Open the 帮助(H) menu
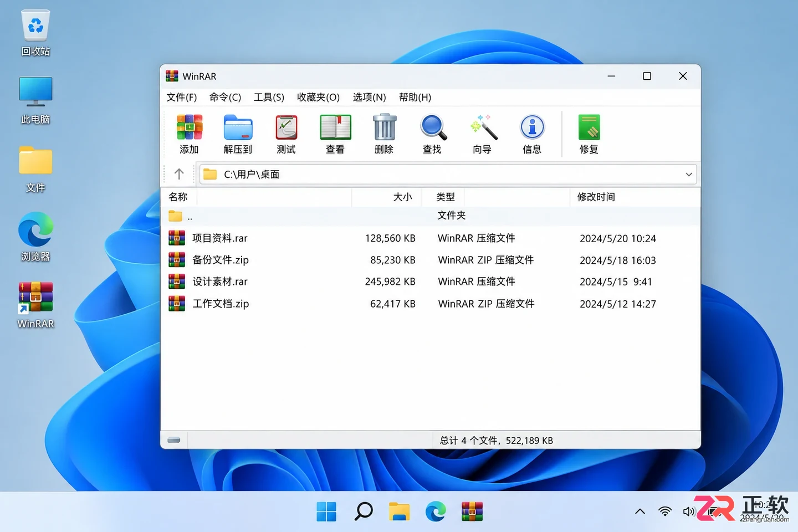 pos(415,98)
